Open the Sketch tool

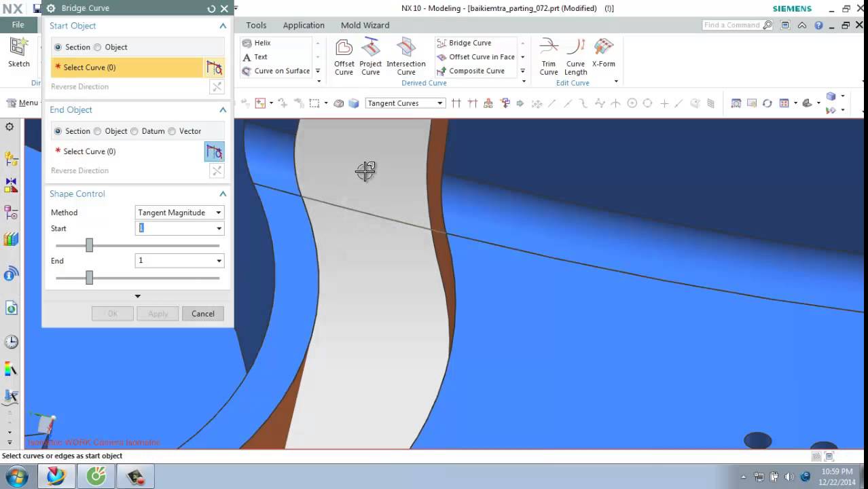[18, 53]
